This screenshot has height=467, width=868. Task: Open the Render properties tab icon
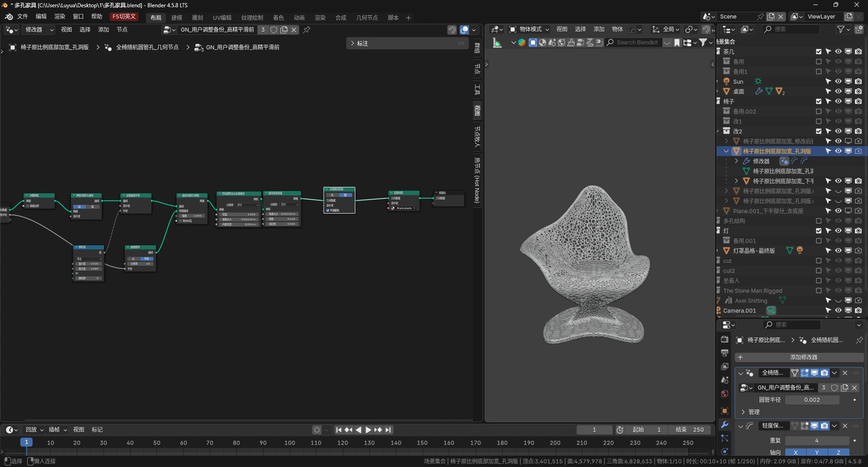(725, 339)
